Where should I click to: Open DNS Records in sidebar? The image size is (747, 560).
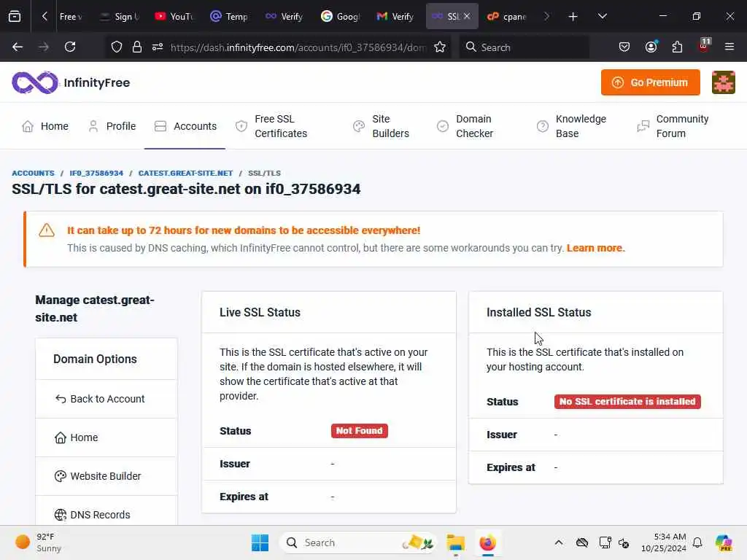click(x=107, y=513)
